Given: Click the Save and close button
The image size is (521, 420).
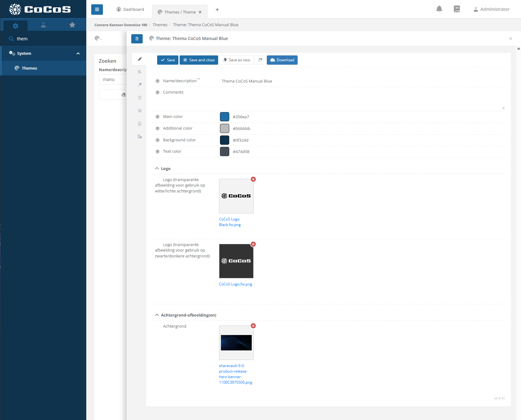Looking at the screenshot, I should 199,60.
